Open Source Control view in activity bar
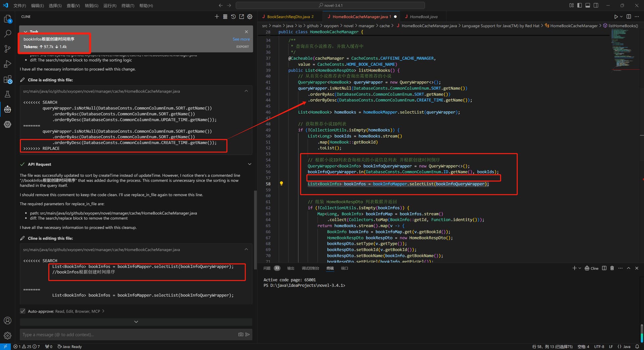644x350 pixels. pos(7,49)
